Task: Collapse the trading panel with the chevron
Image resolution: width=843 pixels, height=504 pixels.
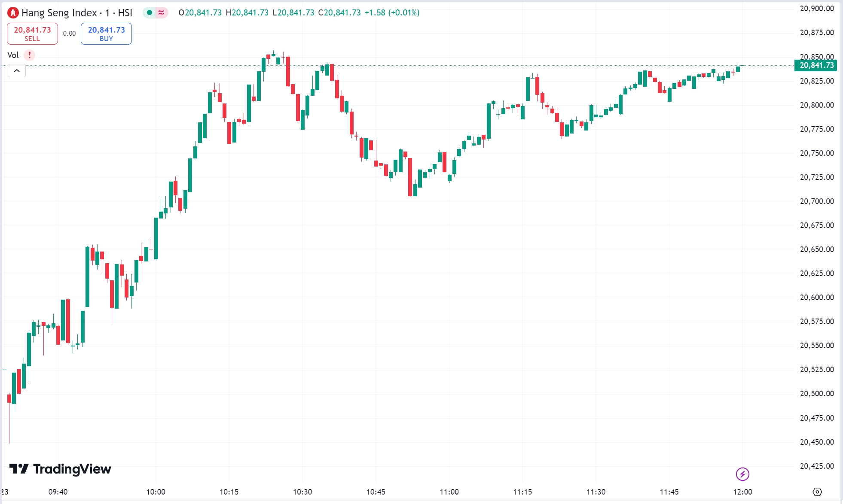Action: (x=16, y=70)
